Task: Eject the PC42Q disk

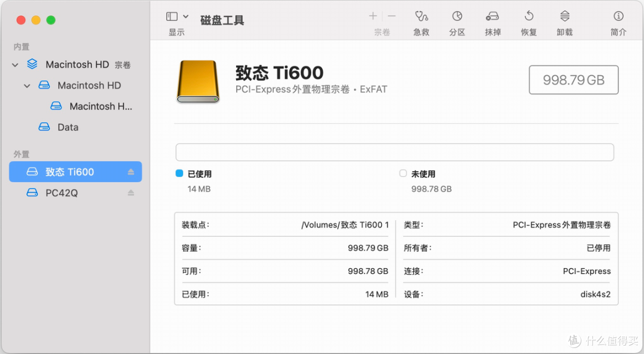Action: [131, 193]
